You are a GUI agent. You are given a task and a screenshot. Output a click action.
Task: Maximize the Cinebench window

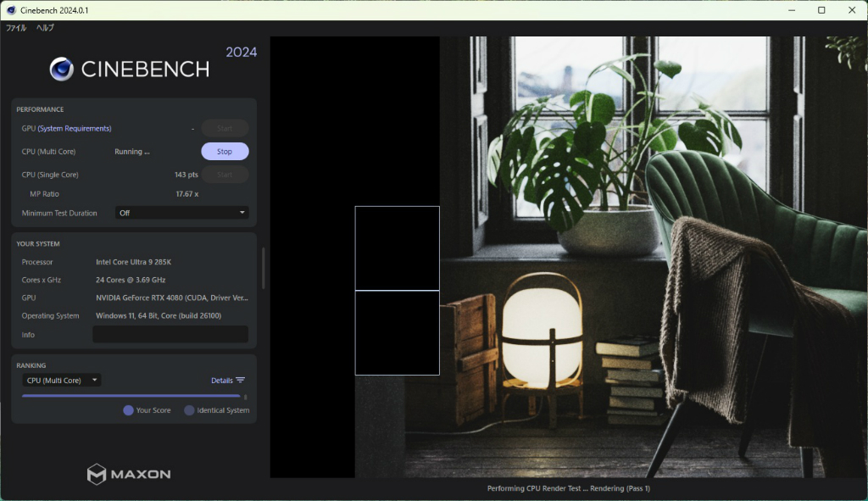(x=821, y=10)
